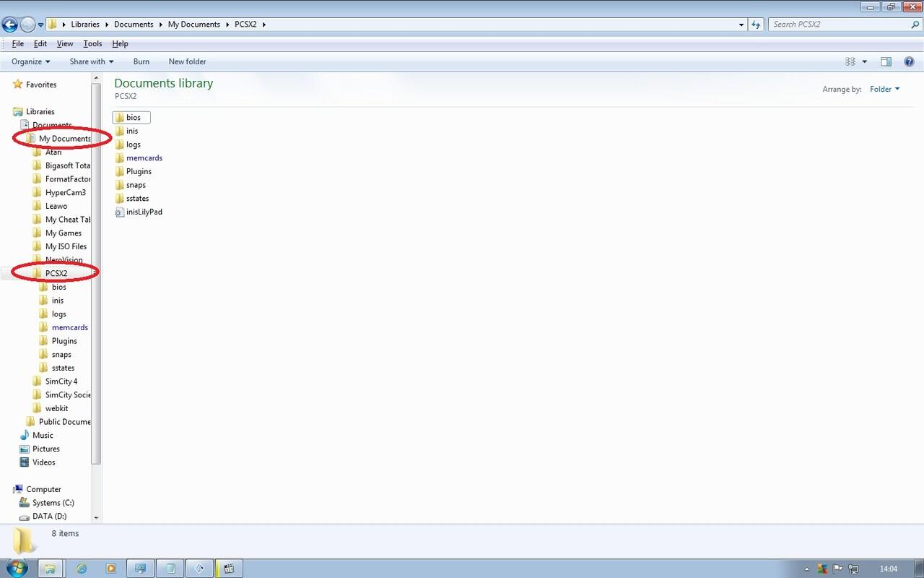Select the logs folder icon in file list
The height and width of the screenshot is (578, 924).
[120, 144]
